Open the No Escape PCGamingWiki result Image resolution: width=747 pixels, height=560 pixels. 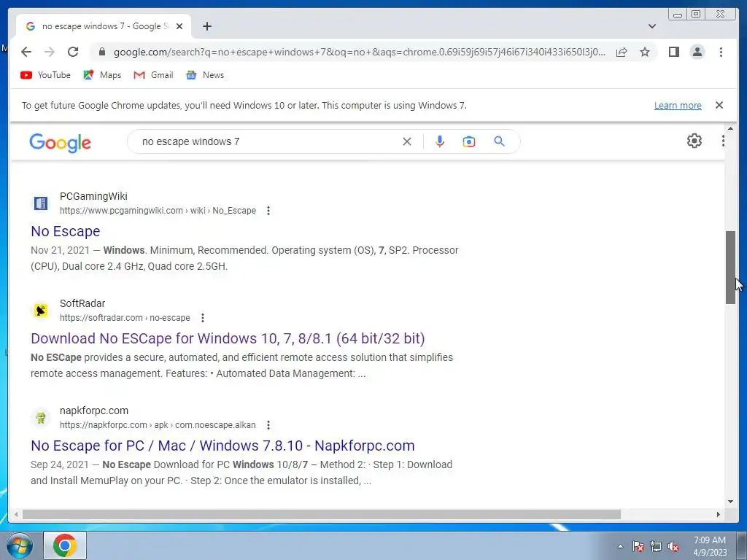(65, 231)
